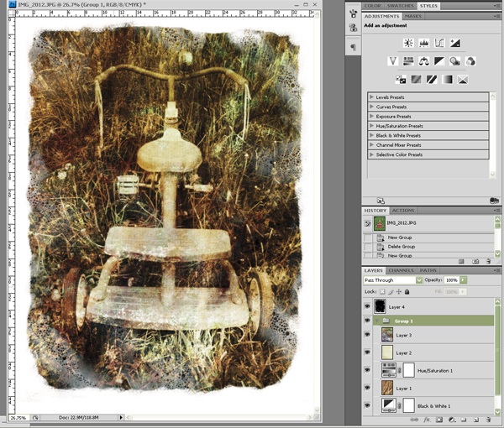Open the layer style fx menu
Viewport: 504px width, 428px height.
tap(427, 420)
